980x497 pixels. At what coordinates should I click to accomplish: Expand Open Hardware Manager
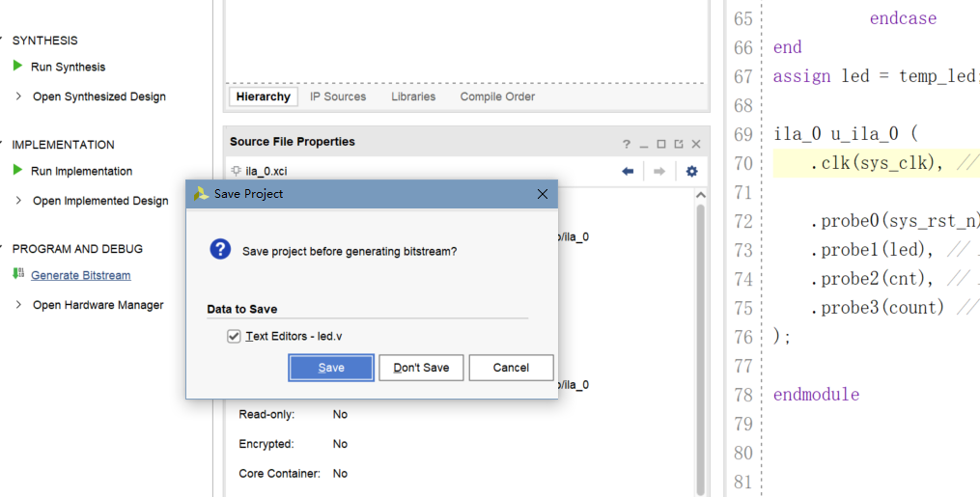tap(18, 305)
